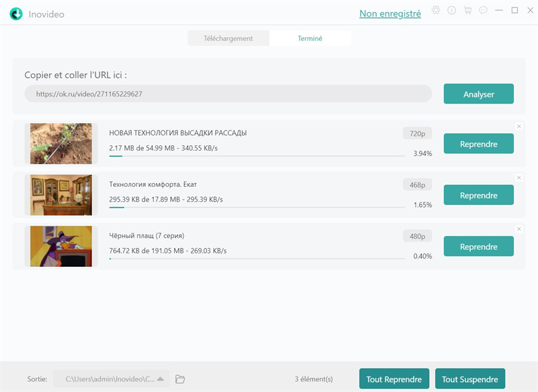This screenshot has height=392, width=538.
Task: Click the title НОВАЯ ТЕХНОЛОГИЯ ВЫСАДКИ РАССАДЫ
Action: click(178, 132)
